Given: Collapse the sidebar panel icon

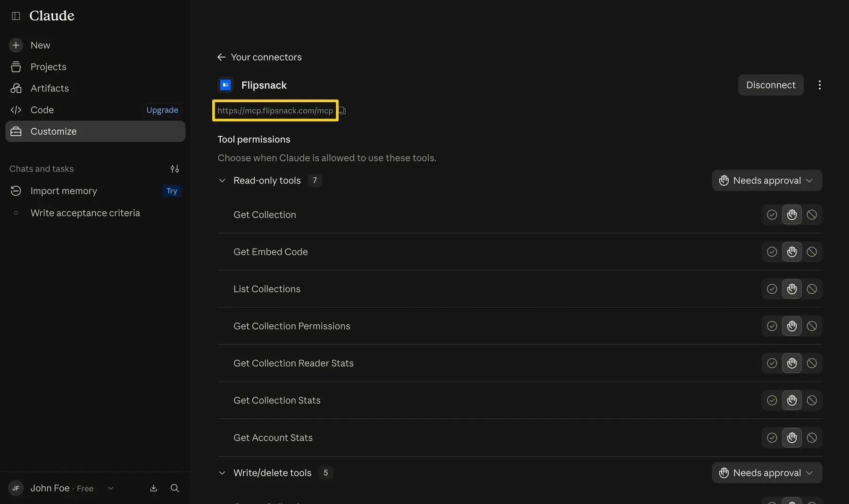Looking at the screenshot, I should click(x=16, y=16).
